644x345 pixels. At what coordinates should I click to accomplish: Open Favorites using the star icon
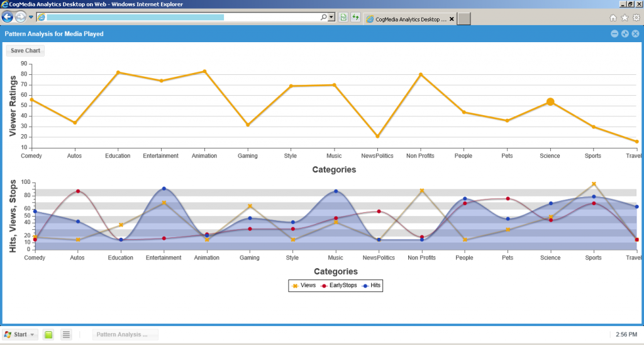[625, 18]
